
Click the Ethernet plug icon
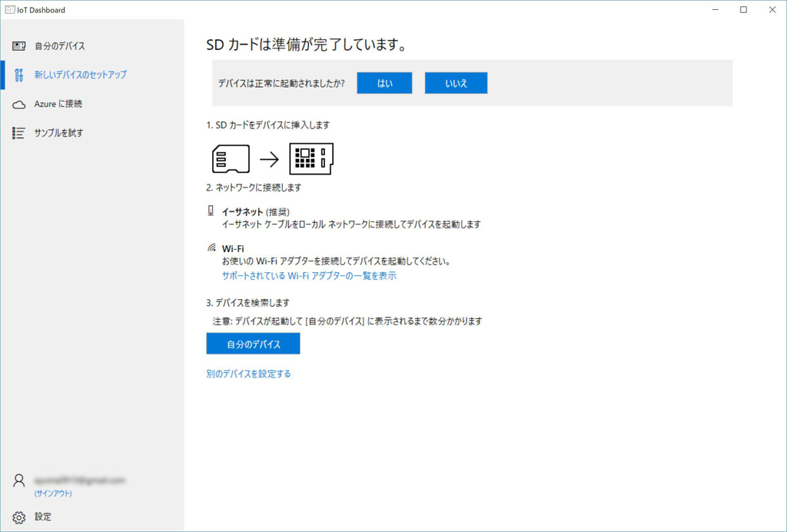tap(211, 211)
